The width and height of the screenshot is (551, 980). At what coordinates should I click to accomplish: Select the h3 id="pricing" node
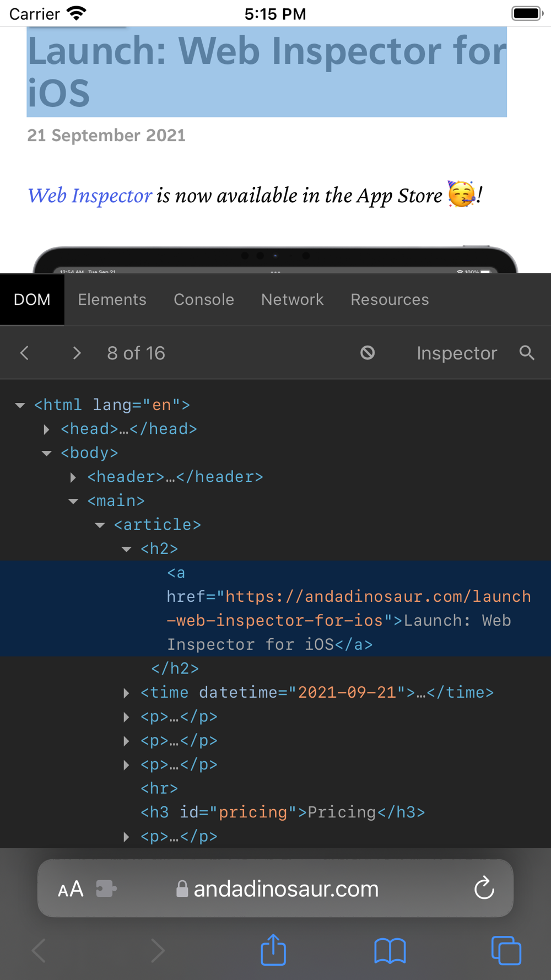click(283, 812)
